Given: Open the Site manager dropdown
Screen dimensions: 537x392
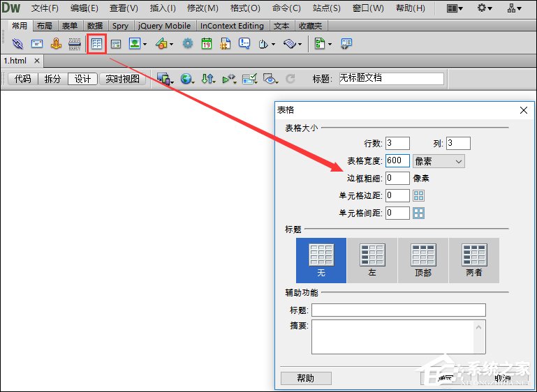Looking at the screenshot, I should [x=515, y=8].
